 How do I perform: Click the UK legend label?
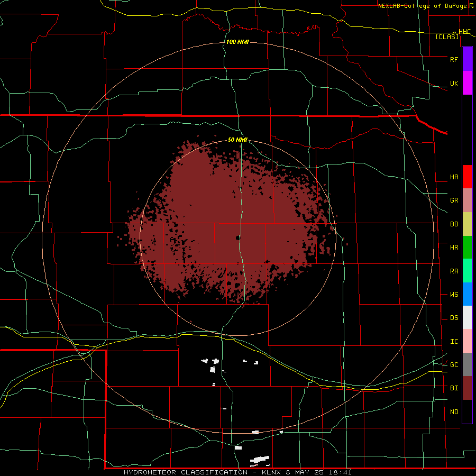[454, 83]
